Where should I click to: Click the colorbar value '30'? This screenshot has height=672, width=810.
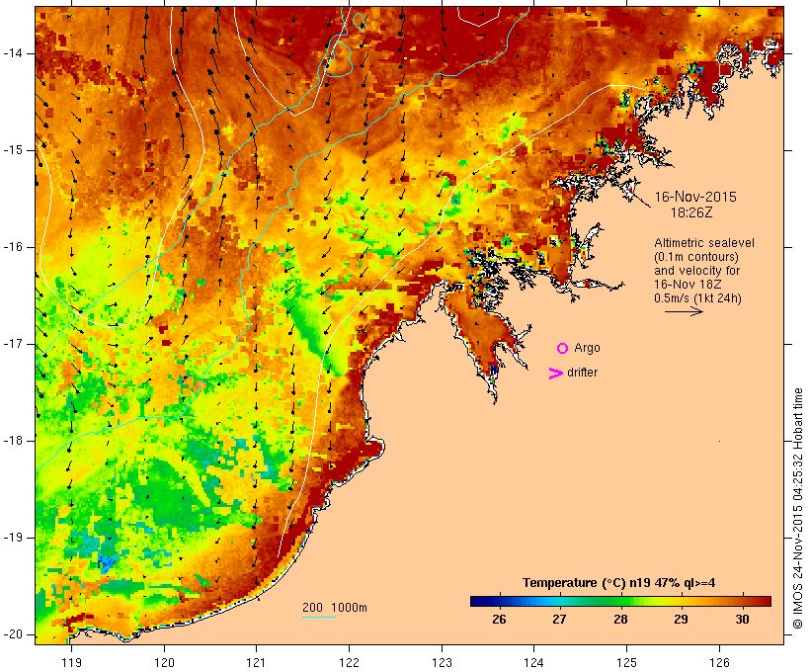pos(742,619)
